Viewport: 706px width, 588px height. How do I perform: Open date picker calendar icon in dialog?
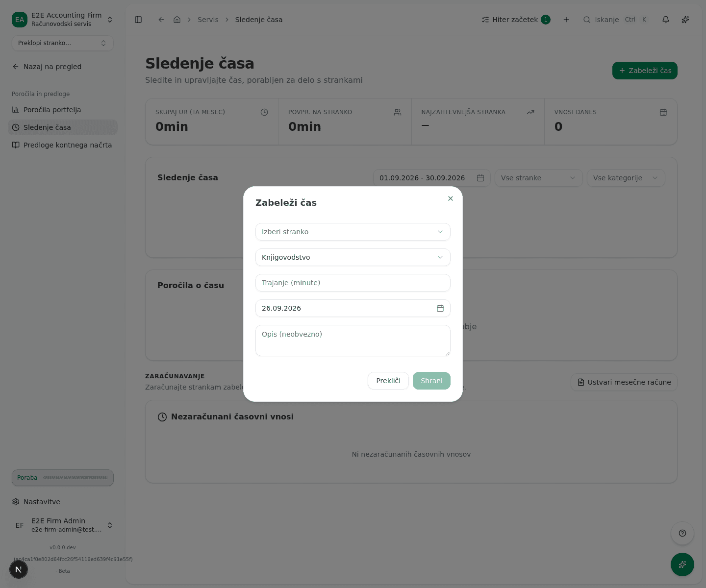440,308
